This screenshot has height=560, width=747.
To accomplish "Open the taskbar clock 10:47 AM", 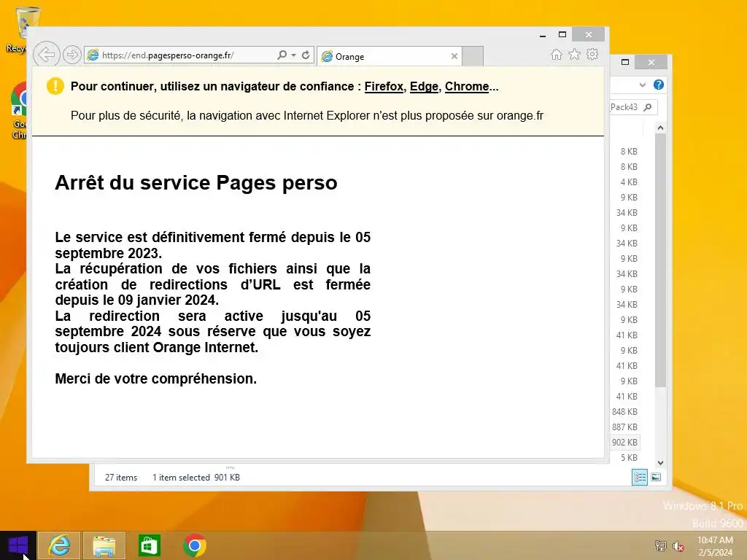I will click(x=715, y=546).
